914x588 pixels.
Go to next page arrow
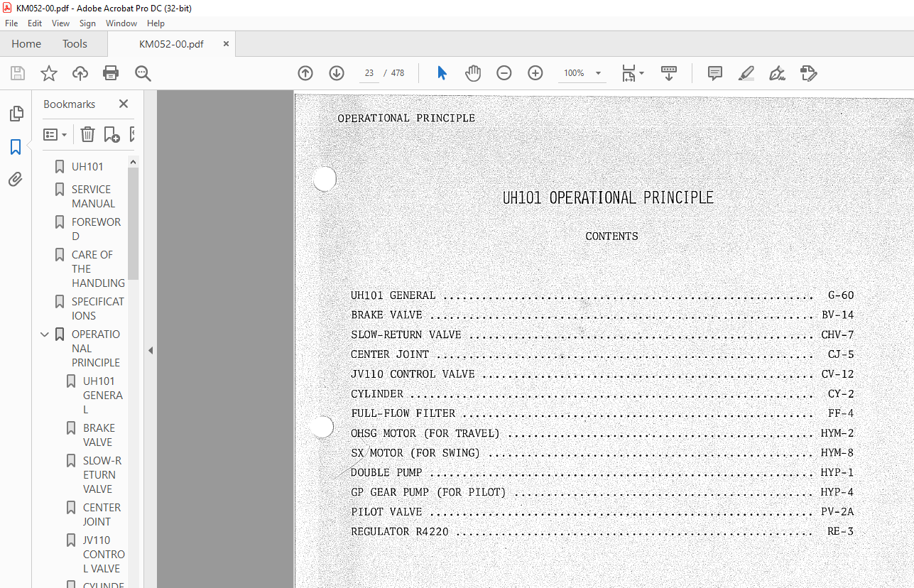pos(337,73)
